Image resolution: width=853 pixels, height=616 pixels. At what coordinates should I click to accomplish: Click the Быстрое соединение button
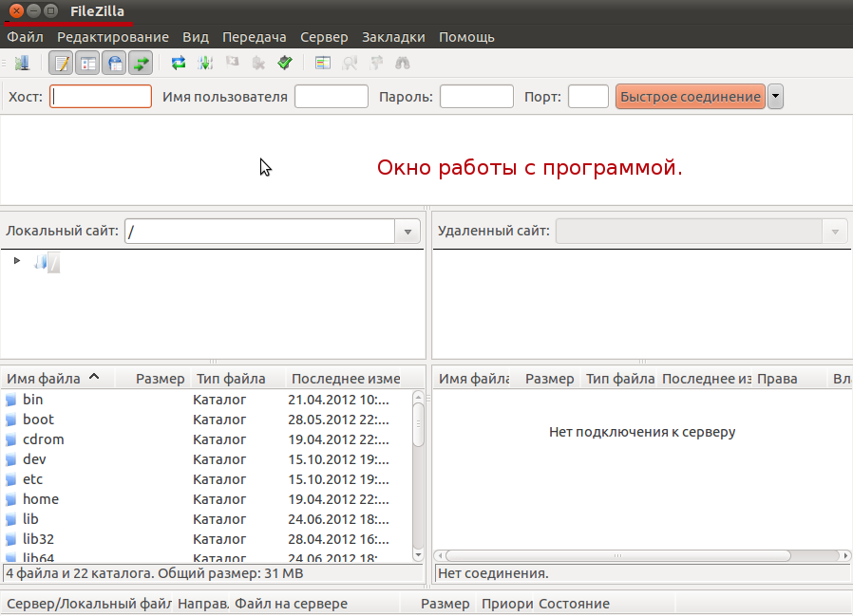click(691, 96)
